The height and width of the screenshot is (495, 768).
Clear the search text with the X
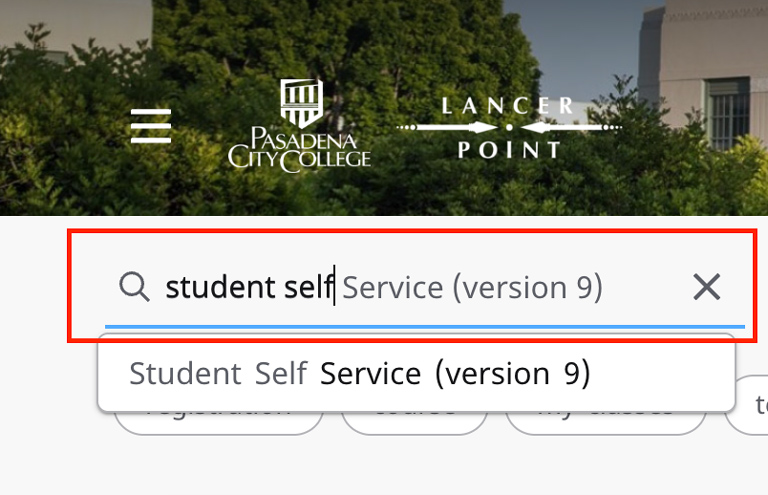(706, 287)
